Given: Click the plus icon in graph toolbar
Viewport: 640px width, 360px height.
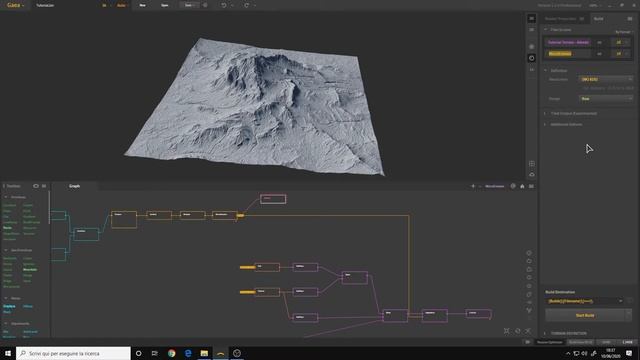Looking at the screenshot, I should point(473,186).
